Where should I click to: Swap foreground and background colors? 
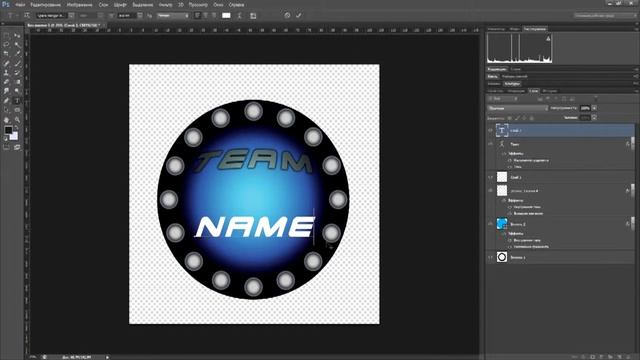16,128
